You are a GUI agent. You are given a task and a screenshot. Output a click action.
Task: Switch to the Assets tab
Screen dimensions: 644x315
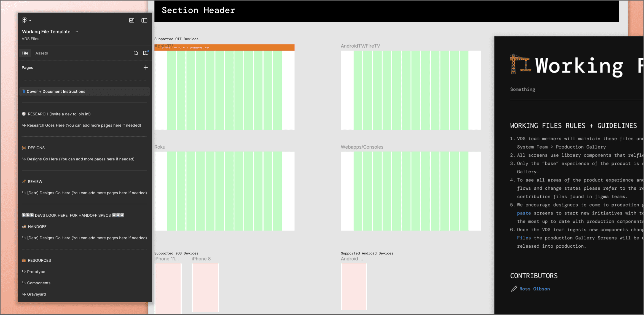coord(42,53)
